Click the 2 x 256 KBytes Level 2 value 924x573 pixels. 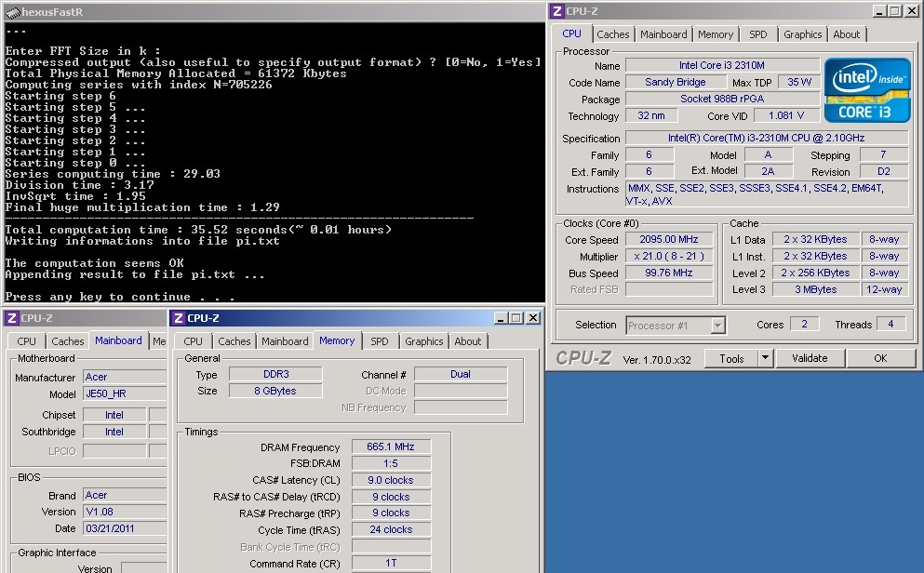[x=815, y=273]
